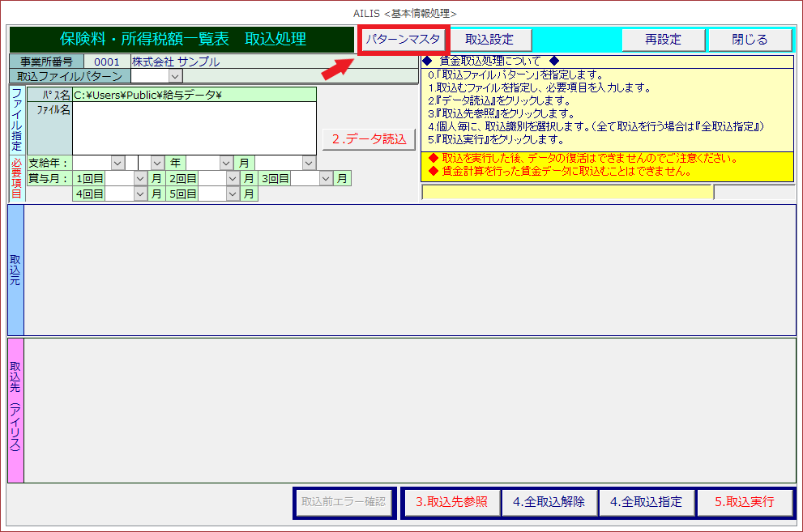Screen dimensions: 803x532
Task: Click the パターンマスタ button
Action: tap(403, 39)
